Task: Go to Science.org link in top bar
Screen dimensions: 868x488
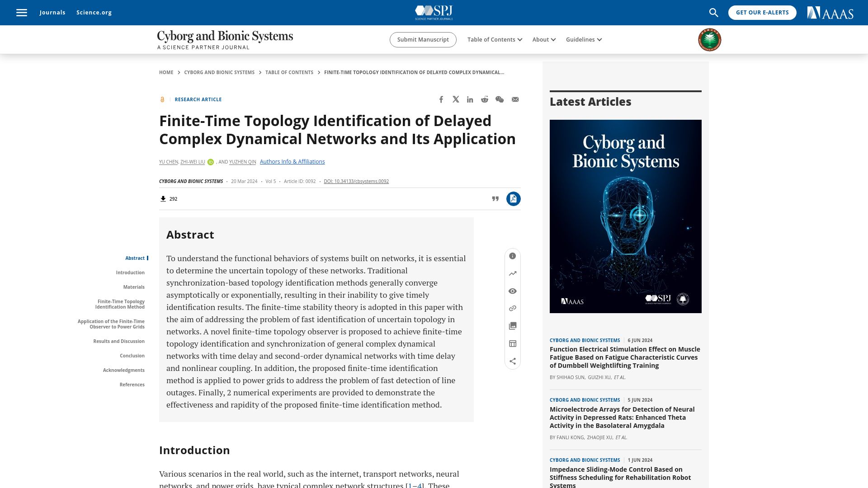Action: (94, 13)
